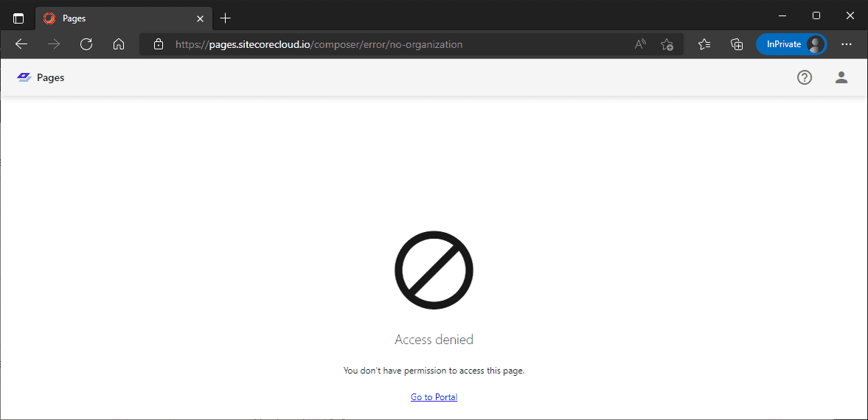Screen dimensions: 868x420
Task: Maximize the browser window
Action: pos(816,15)
